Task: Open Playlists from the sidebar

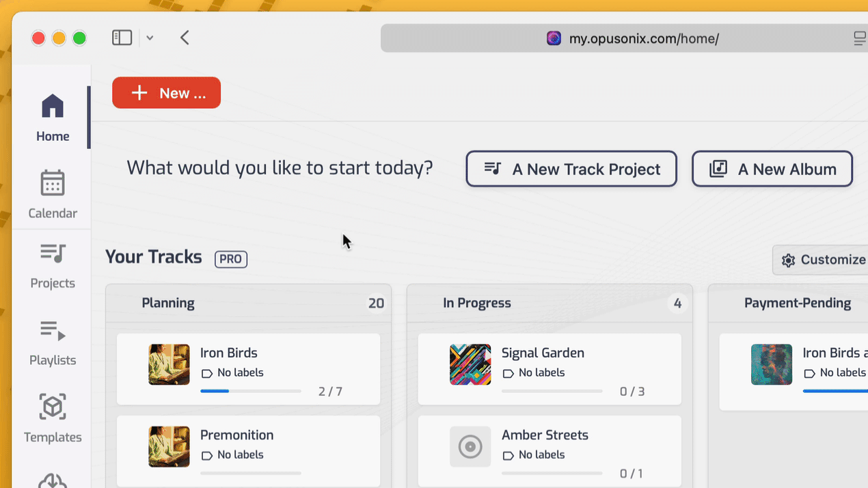Action: (53, 342)
